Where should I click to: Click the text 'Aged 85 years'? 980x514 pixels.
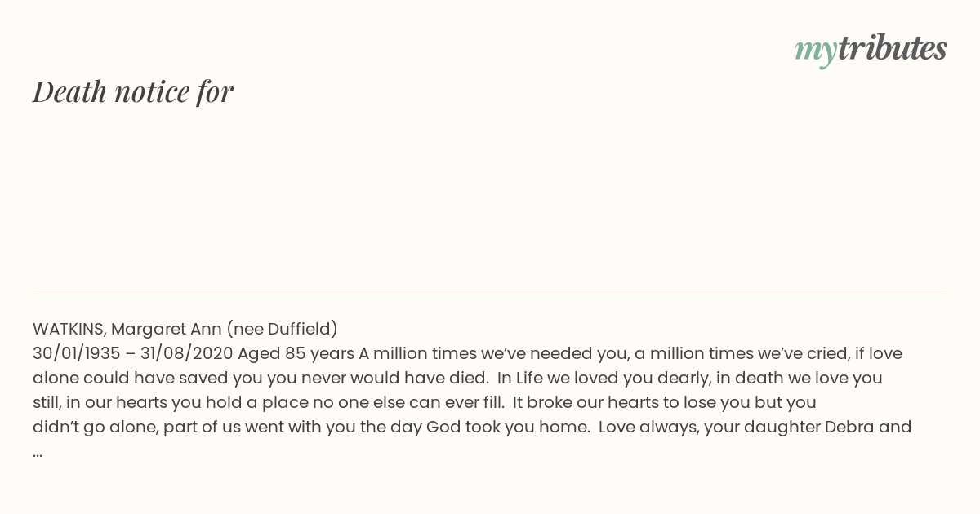pos(296,353)
